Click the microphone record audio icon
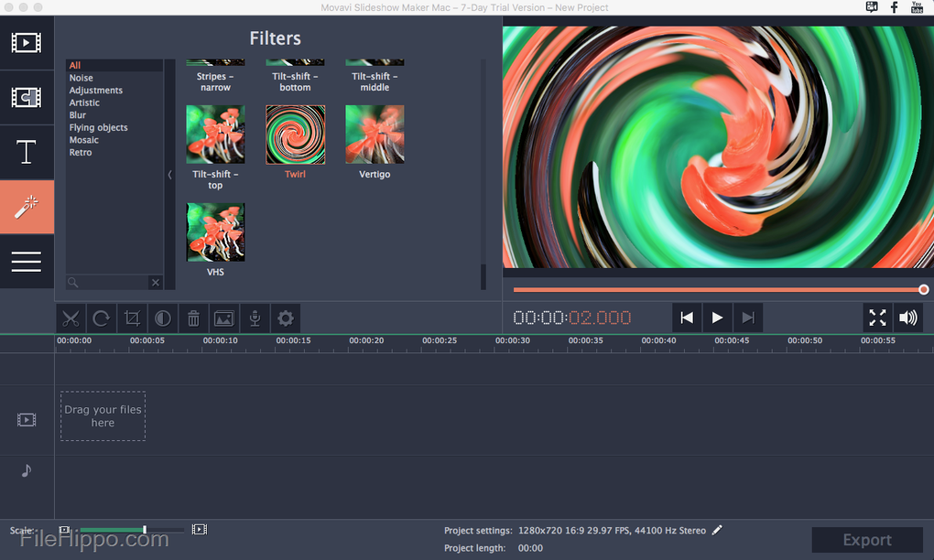Screen dimensions: 934x560 coord(255,318)
